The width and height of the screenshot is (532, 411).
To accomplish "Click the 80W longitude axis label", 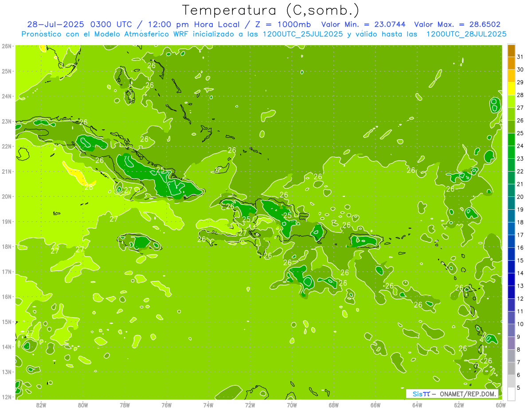I will [83, 405].
